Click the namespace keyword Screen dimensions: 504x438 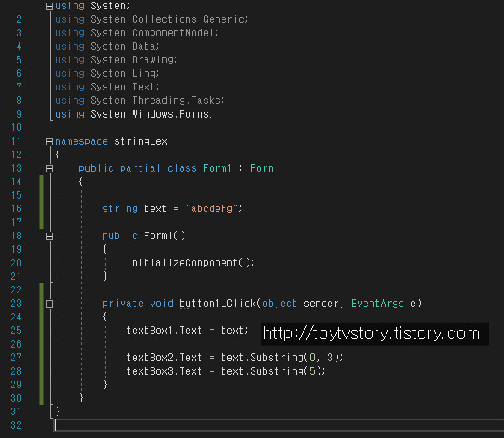[x=81, y=141]
